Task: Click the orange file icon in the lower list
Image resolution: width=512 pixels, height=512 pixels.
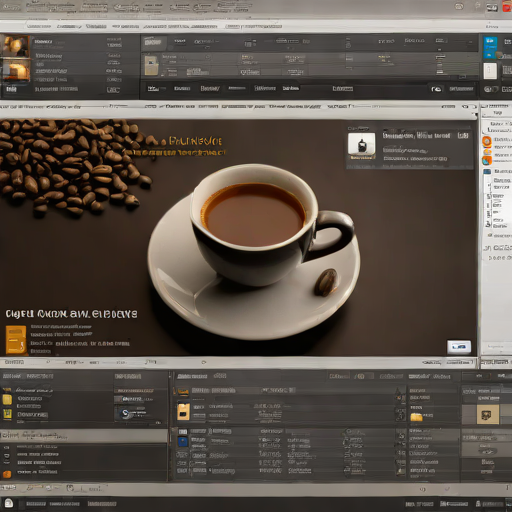Action: point(183,412)
